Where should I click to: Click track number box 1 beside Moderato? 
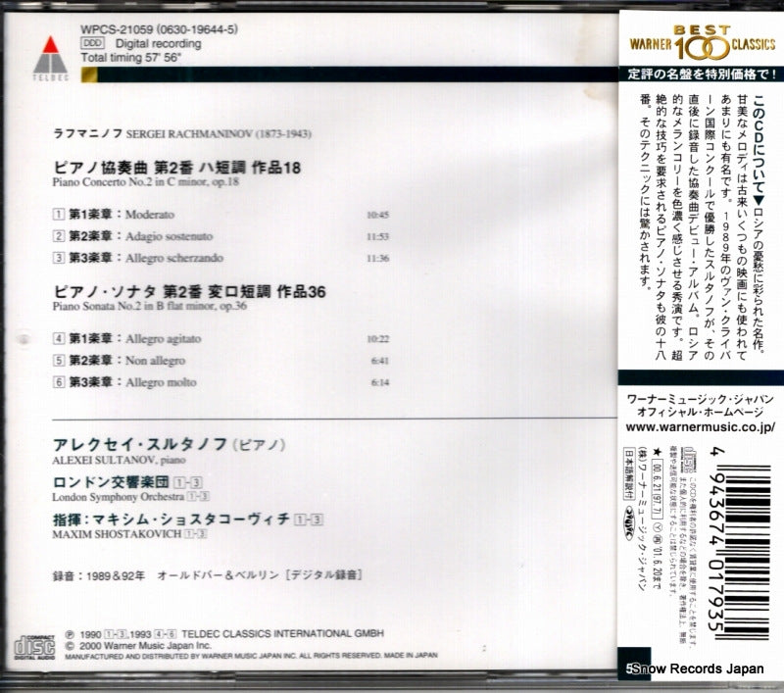click(x=59, y=215)
